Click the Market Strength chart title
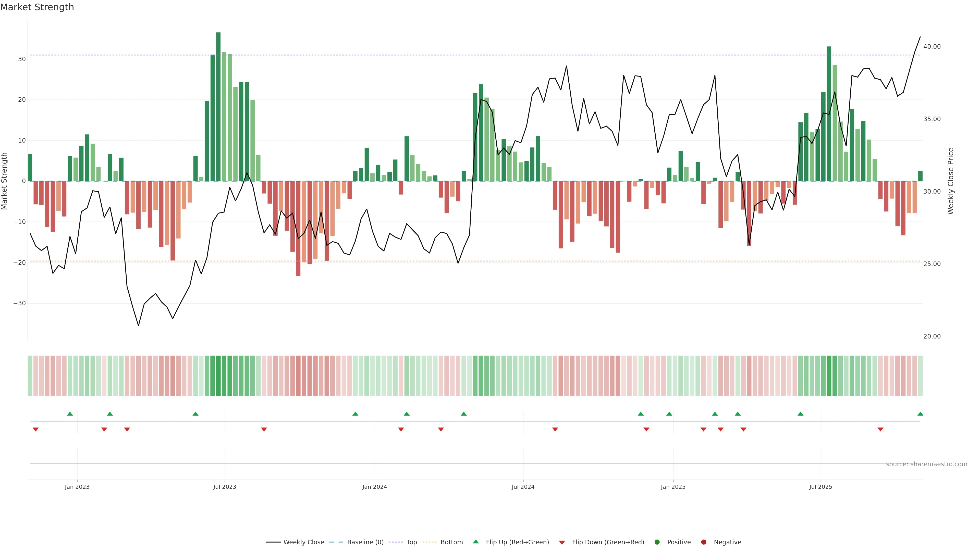The height and width of the screenshot is (551, 980). coord(37,7)
